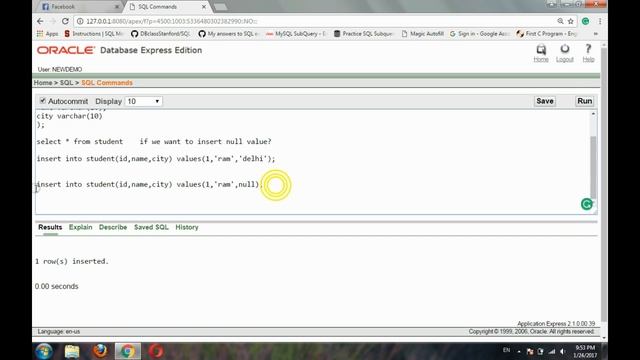Click the Run button
Viewport: 640px width, 360px height.
[584, 101]
